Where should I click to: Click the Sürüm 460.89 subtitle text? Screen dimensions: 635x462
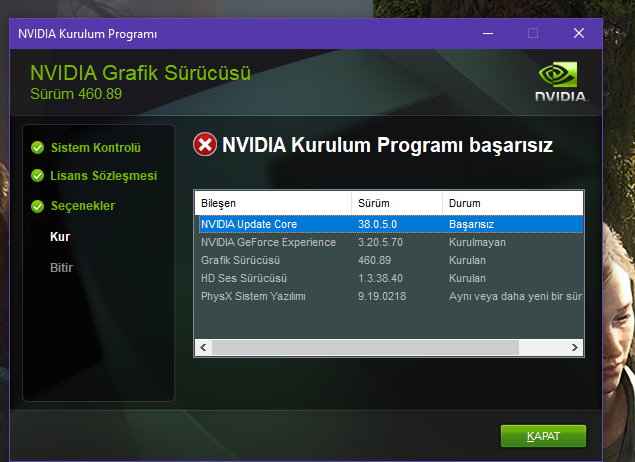point(76,94)
